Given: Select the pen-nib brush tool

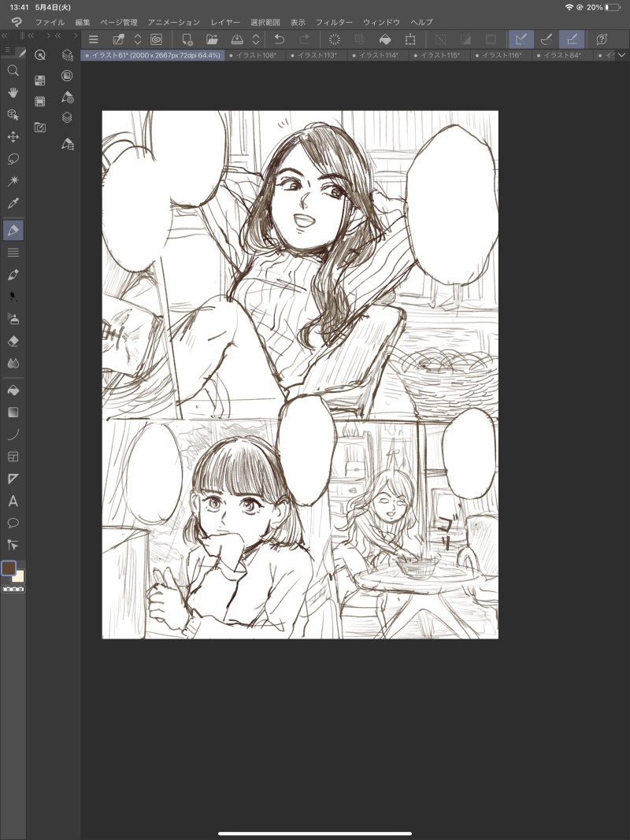Looking at the screenshot, I should pos(13,275).
